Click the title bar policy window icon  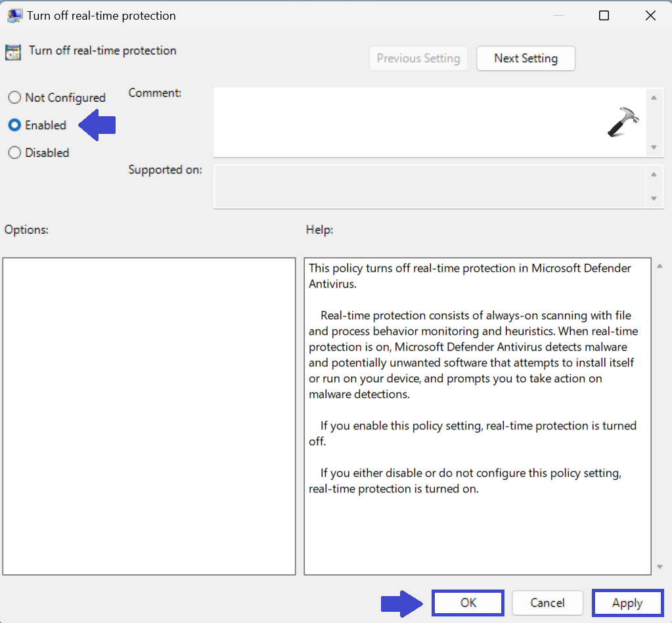click(x=14, y=15)
